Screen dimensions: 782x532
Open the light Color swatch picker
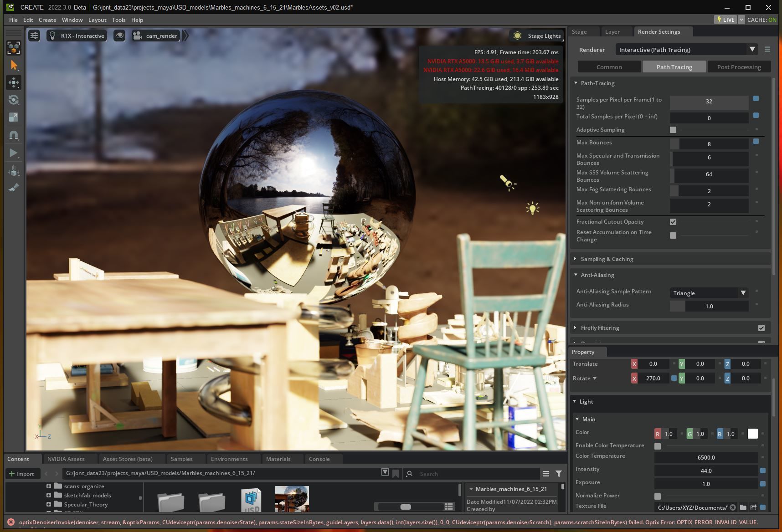tap(753, 434)
